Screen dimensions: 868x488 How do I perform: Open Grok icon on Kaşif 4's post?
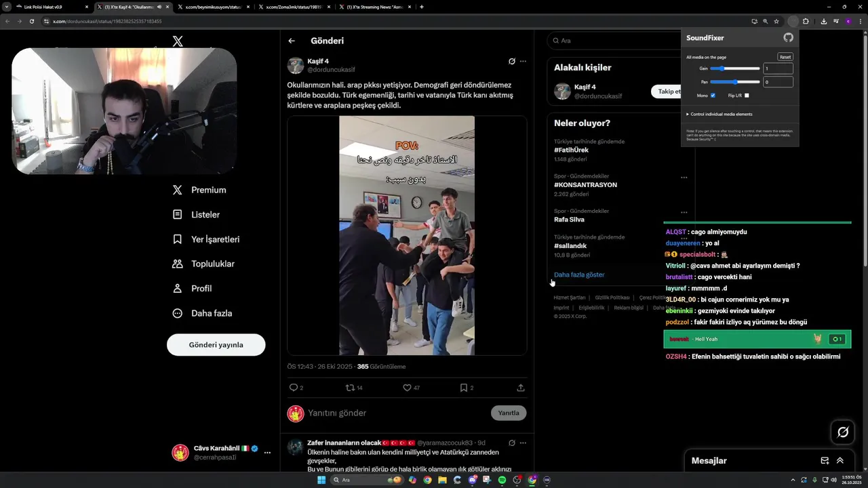[512, 61]
